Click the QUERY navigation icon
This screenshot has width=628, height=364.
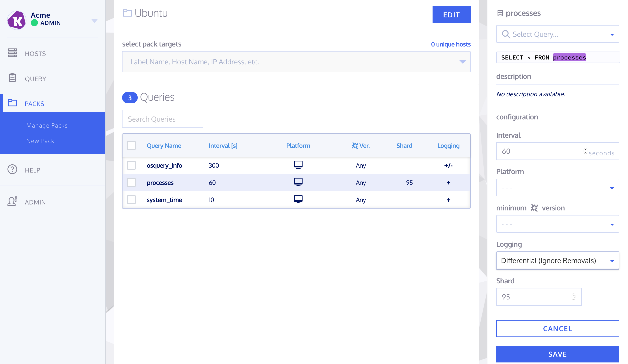pos(13,78)
